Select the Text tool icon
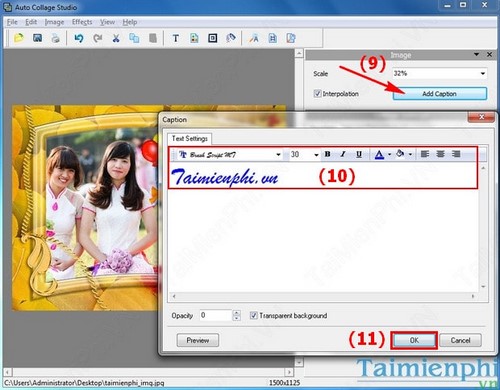The image size is (500, 390). point(176,38)
